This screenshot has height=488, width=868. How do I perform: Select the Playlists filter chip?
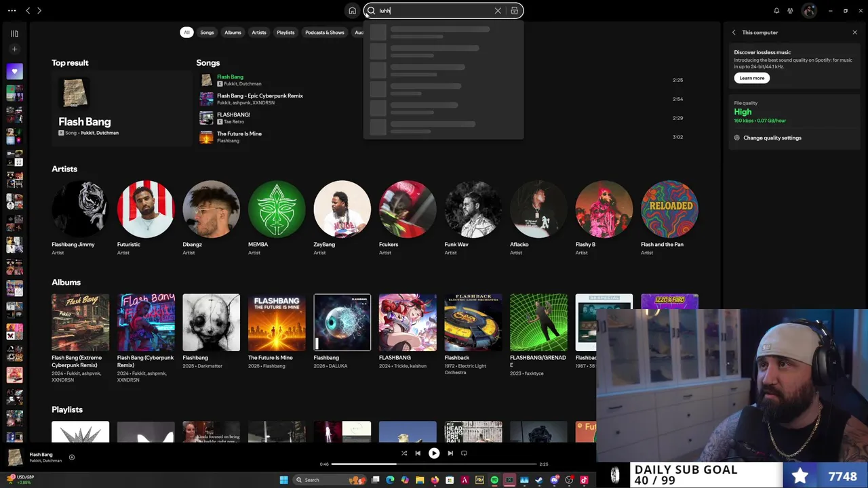(x=285, y=33)
